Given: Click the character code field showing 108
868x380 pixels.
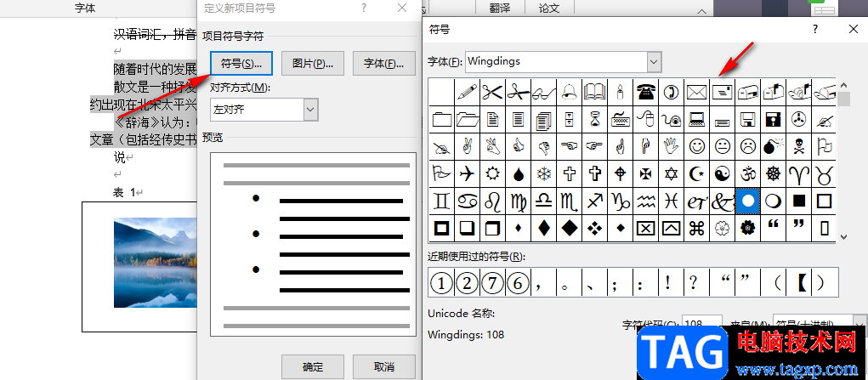Looking at the screenshot, I should pos(701,326).
